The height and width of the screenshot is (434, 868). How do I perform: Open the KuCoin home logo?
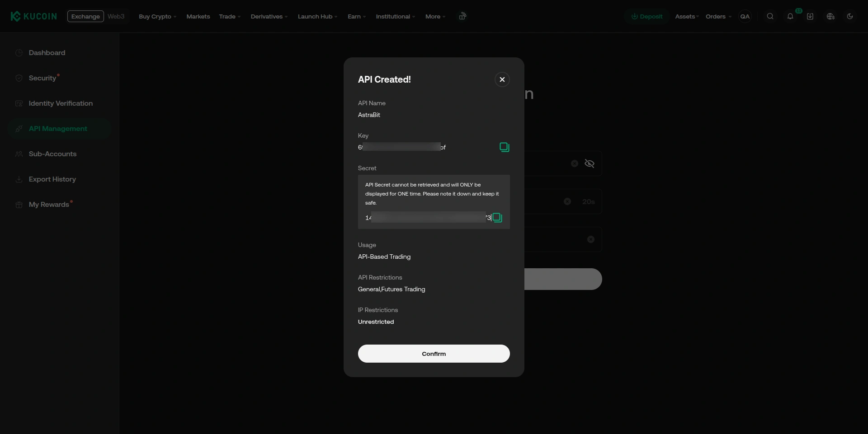pos(34,16)
